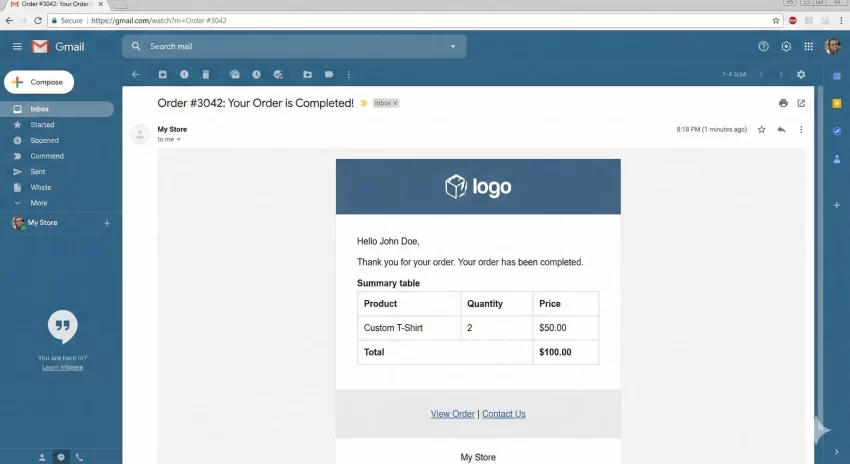Click the Contact Us link
The width and height of the screenshot is (850, 464).
click(504, 414)
